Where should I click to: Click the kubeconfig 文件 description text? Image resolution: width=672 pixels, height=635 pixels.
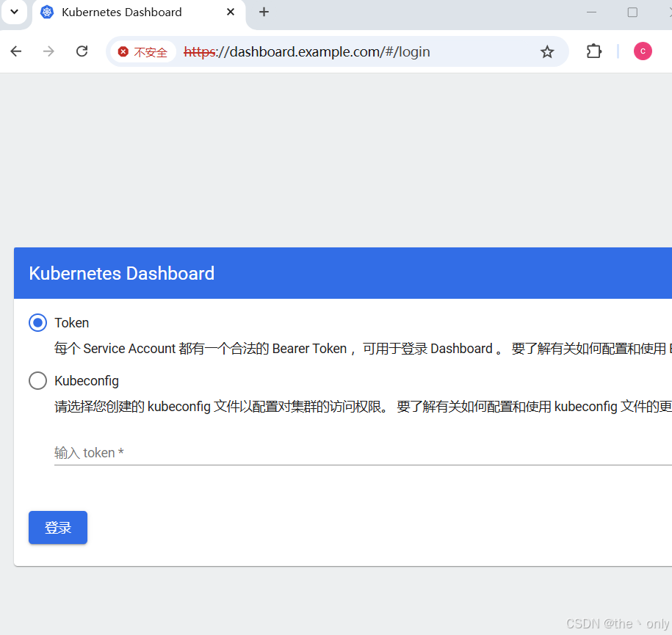point(363,407)
